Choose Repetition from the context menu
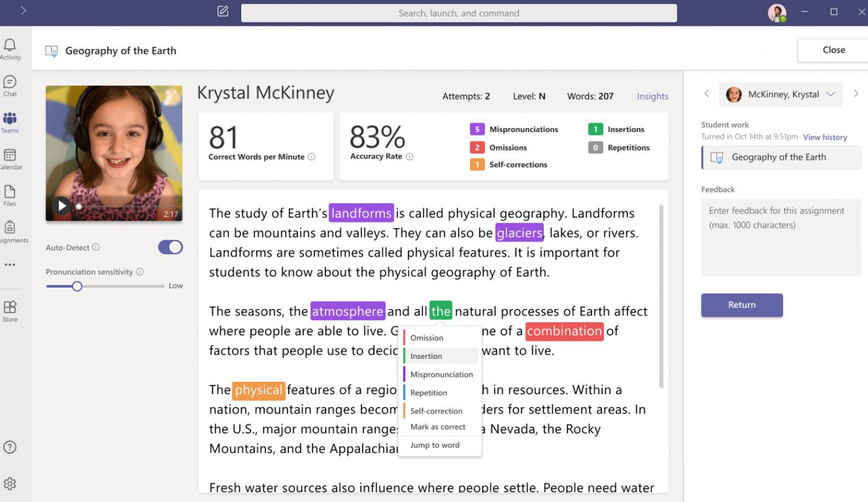This screenshot has height=502, width=868. (440, 392)
